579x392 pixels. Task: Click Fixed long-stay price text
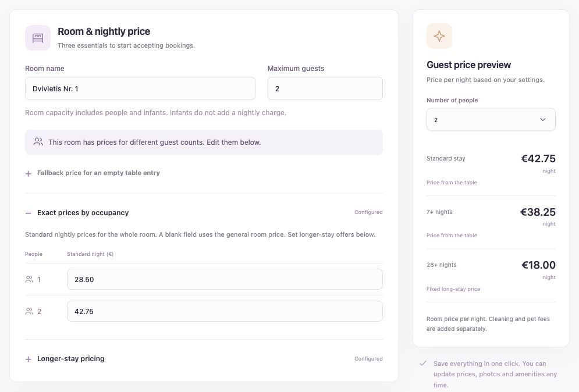point(453,289)
